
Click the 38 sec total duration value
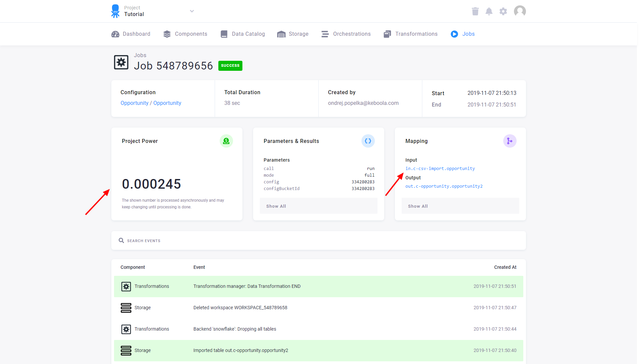pos(232,103)
